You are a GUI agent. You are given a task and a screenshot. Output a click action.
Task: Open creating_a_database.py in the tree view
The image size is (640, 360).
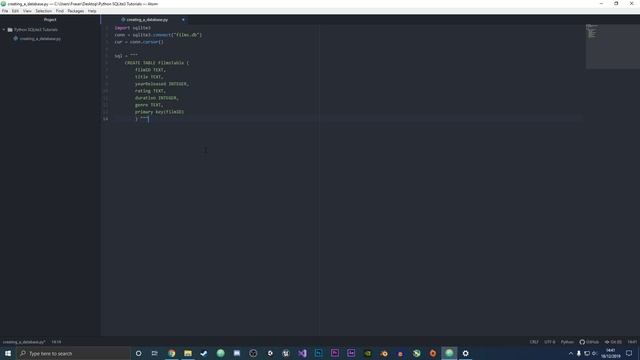[x=40, y=39]
